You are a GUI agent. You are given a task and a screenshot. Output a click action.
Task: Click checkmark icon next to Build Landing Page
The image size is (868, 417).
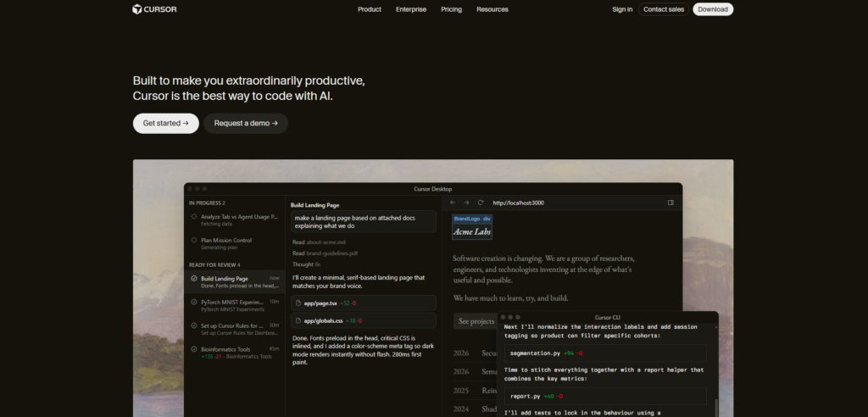click(194, 279)
